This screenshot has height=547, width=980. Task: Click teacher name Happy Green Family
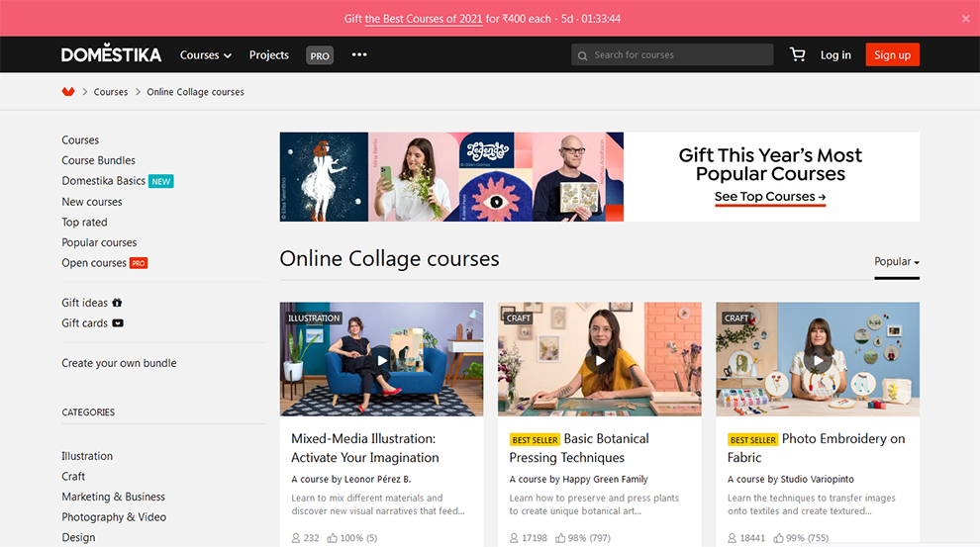tap(605, 479)
